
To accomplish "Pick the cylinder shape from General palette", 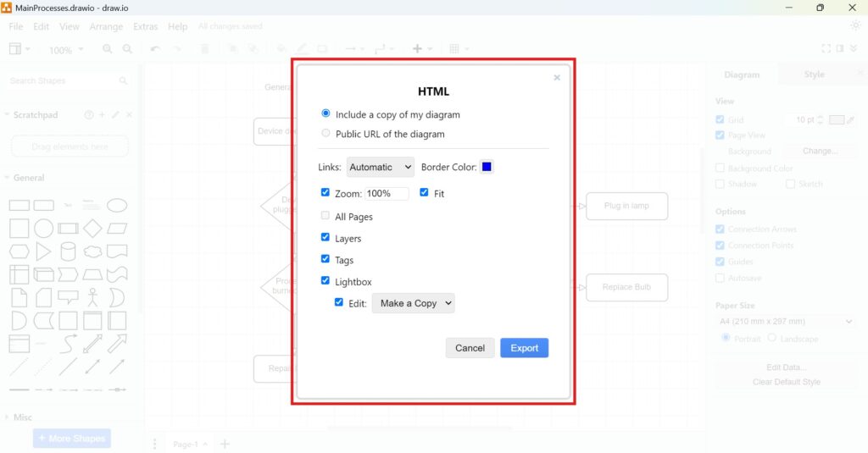I will [68, 251].
